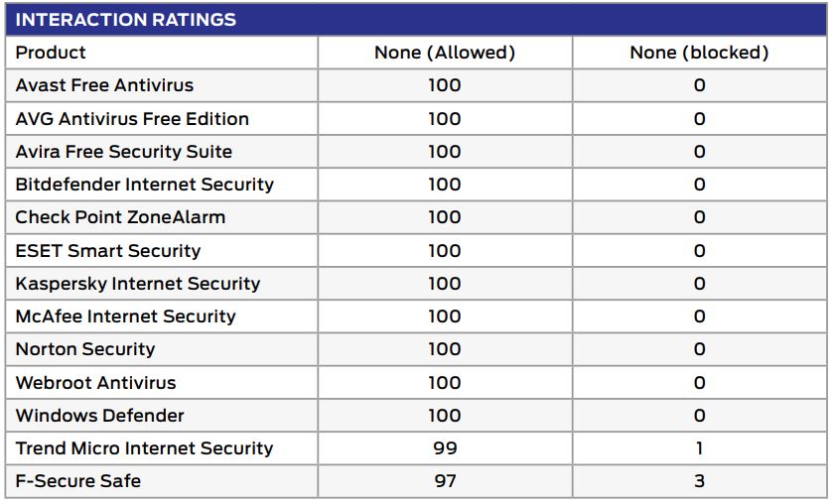Click the INTERACTION RATINGS table header
This screenshot has height=504, width=833.
(126, 20)
